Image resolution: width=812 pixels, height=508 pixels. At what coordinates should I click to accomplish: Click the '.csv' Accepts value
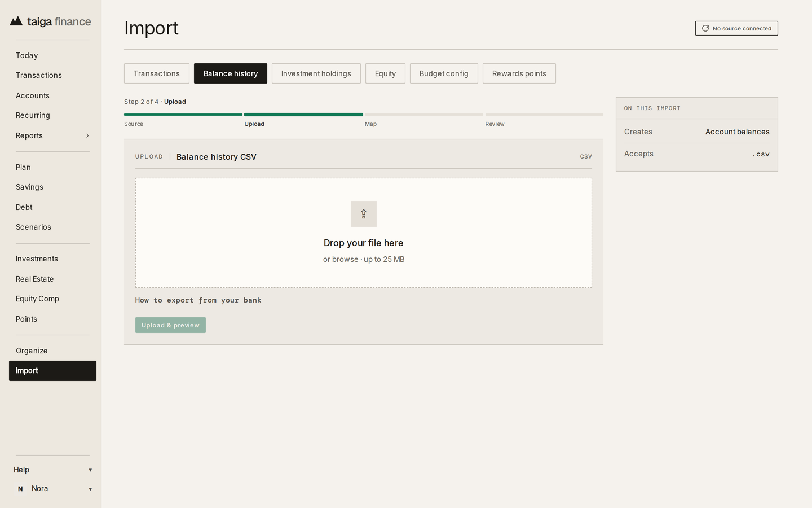(x=761, y=154)
